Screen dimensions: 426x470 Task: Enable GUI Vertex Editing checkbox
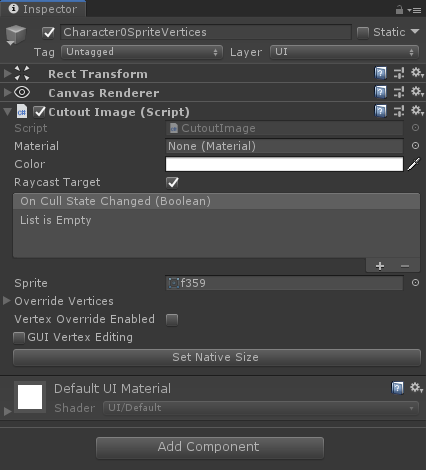(x=19, y=338)
